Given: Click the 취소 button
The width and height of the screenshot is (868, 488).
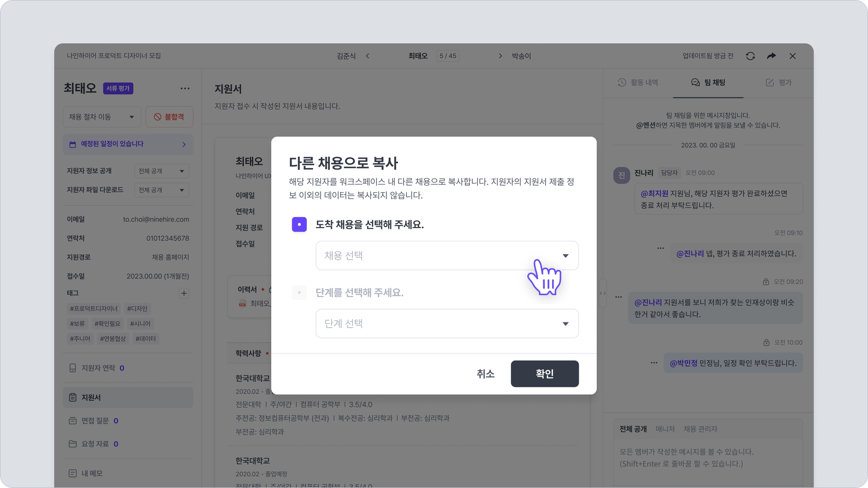Looking at the screenshot, I should 485,373.
